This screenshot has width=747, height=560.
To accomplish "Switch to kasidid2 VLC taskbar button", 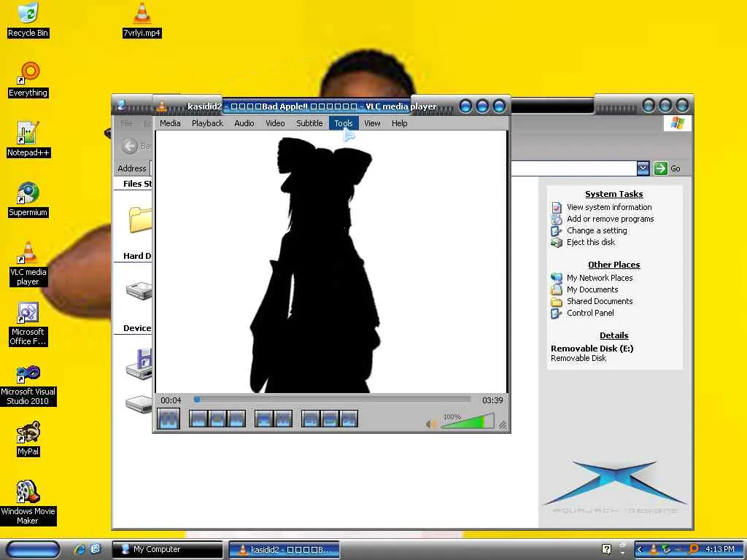I will (284, 550).
